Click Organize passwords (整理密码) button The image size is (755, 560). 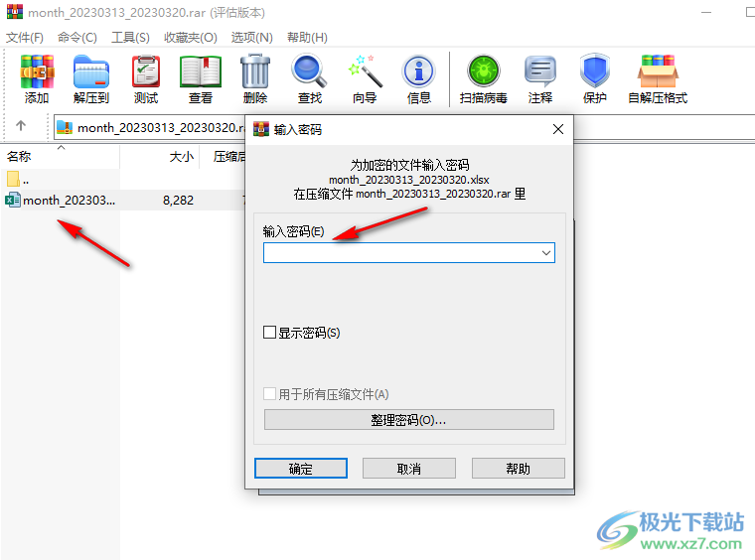pos(409,420)
